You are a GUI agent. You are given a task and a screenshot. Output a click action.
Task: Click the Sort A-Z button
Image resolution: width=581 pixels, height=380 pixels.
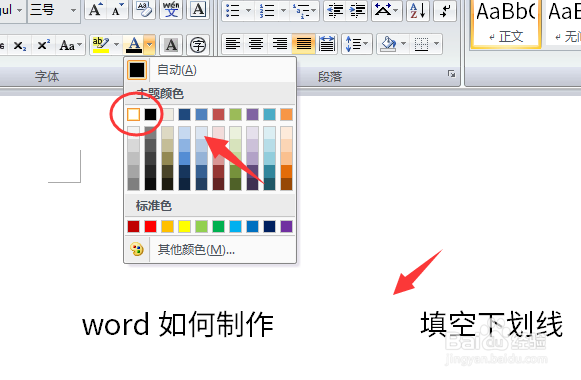(x=418, y=10)
